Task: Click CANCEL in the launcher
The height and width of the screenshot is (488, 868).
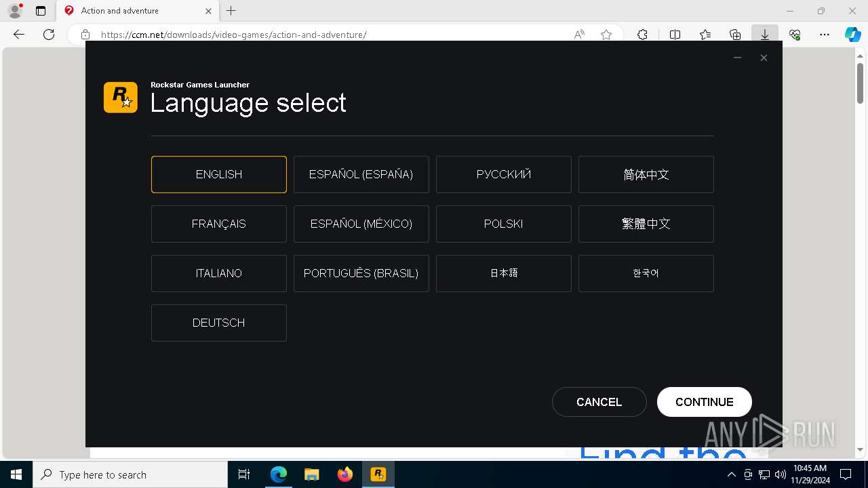Action: [x=599, y=402]
